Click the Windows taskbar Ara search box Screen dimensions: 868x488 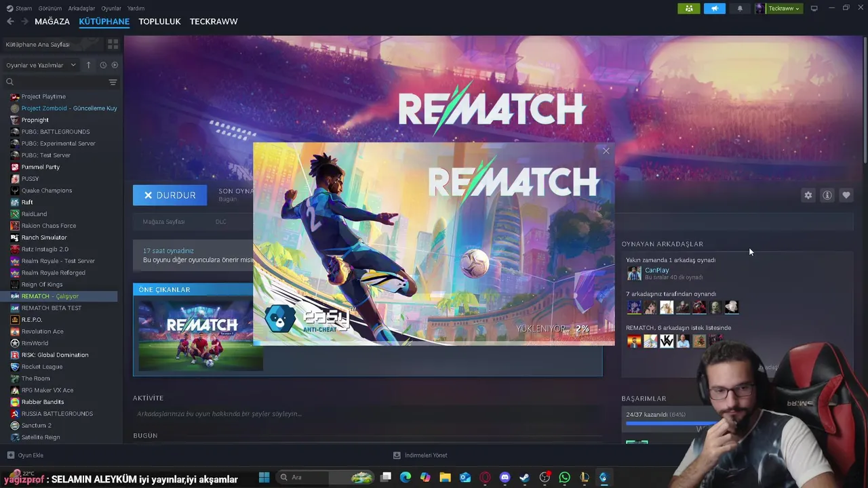[x=325, y=477]
